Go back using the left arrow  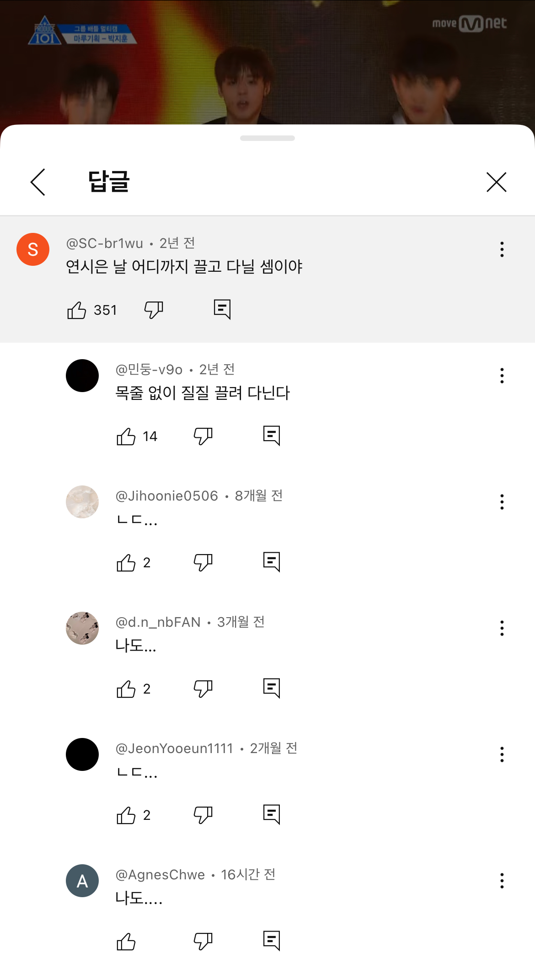(x=38, y=182)
